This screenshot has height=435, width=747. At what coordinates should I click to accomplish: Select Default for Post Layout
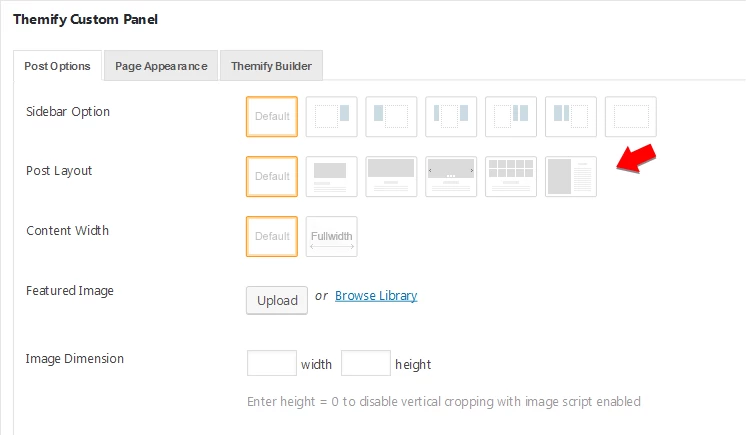[x=272, y=176]
